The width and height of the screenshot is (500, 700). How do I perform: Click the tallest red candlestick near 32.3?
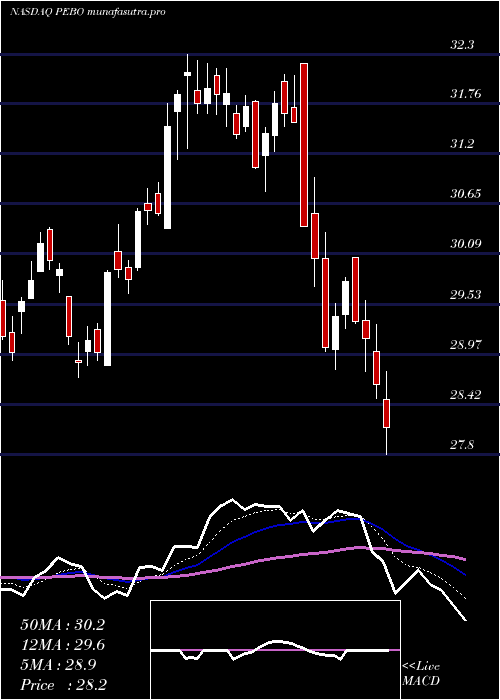pyautogui.click(x=304, y=145)
